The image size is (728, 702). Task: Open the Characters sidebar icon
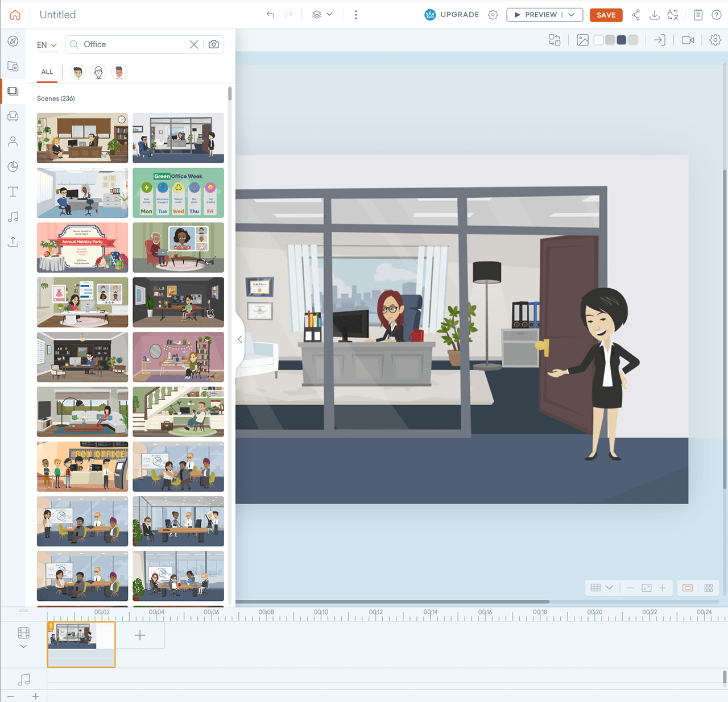pos(13,142)
